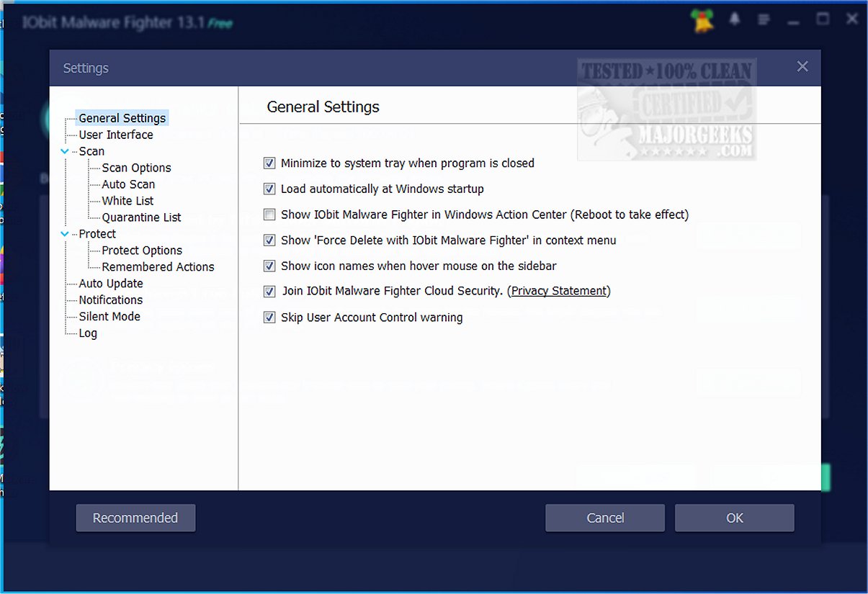Toggle Join Cloud Security checkbox
868x594 pixels.
[x=269, y=292]
